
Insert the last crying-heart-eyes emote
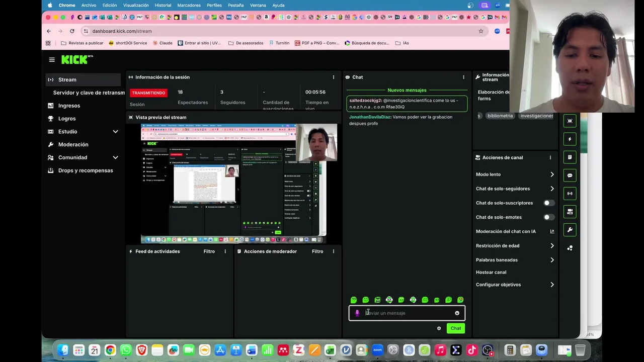point(460,300)
